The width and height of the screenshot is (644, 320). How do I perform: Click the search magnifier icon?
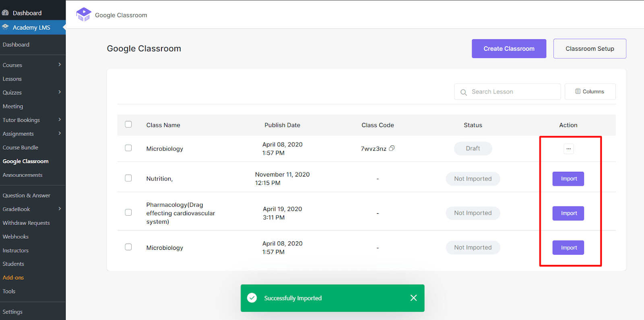tap(464, 92)
